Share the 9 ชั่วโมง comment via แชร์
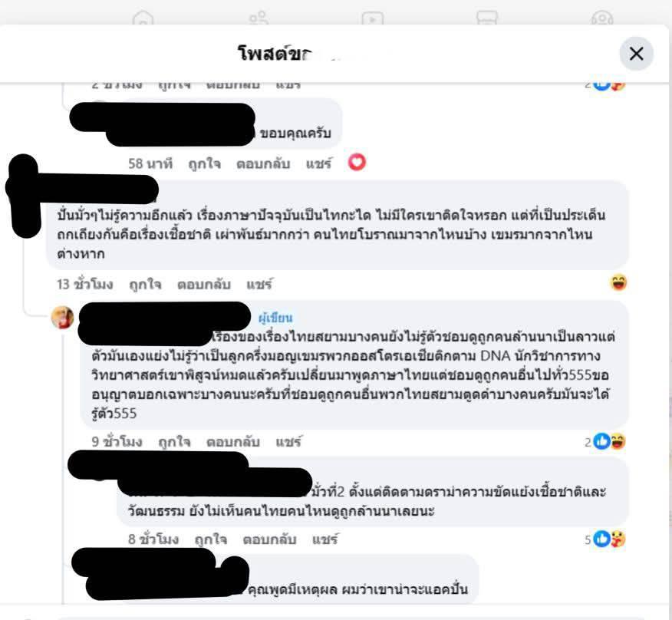Screen dimensions: 672x620 pos(288,442)
